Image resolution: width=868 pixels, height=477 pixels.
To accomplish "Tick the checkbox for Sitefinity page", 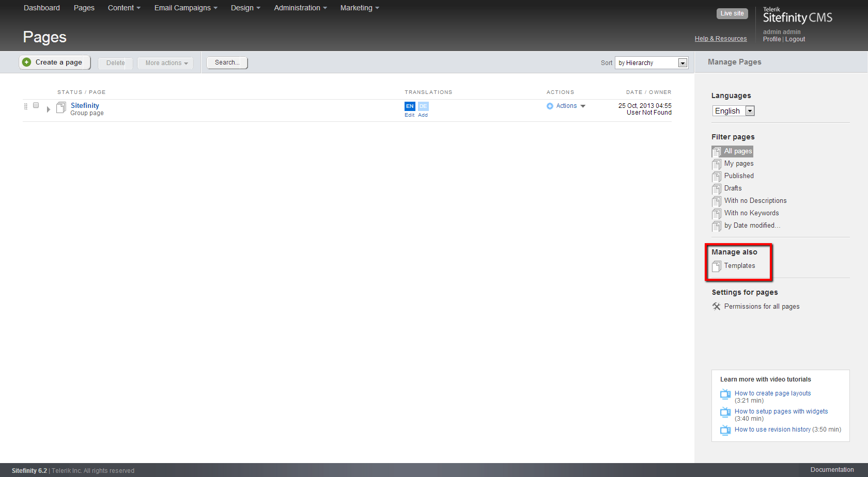I will point(36,105).
